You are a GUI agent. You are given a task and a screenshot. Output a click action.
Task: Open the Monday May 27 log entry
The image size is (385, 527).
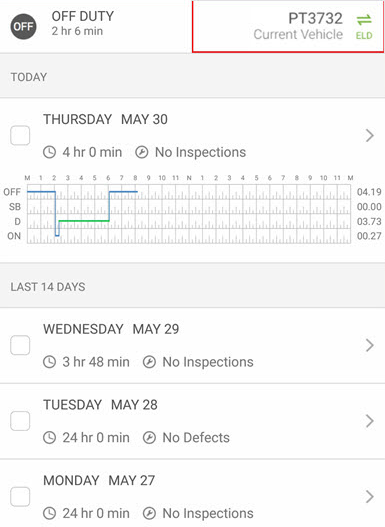192,493
